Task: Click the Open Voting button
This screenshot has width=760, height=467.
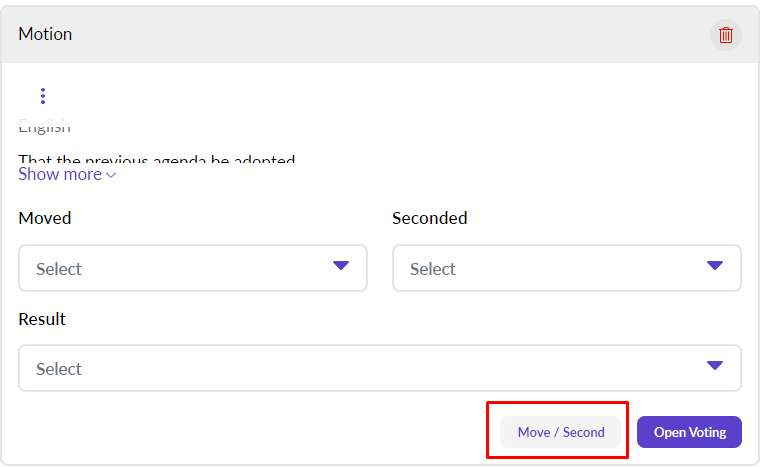Action: [x=689, y=432]
